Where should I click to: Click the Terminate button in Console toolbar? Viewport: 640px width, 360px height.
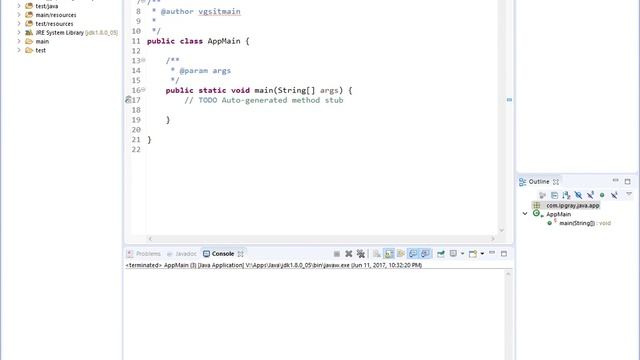pyautogui.click(x=337, y=254)
